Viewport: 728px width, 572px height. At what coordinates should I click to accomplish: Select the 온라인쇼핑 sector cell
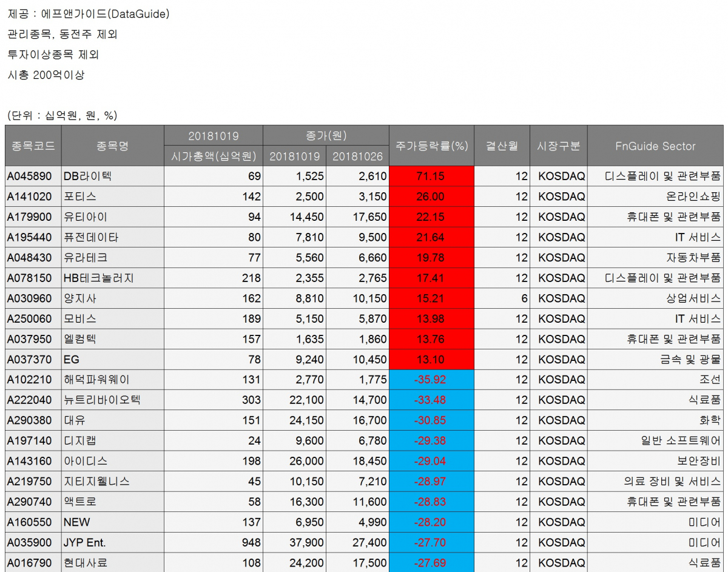point(655,197)
